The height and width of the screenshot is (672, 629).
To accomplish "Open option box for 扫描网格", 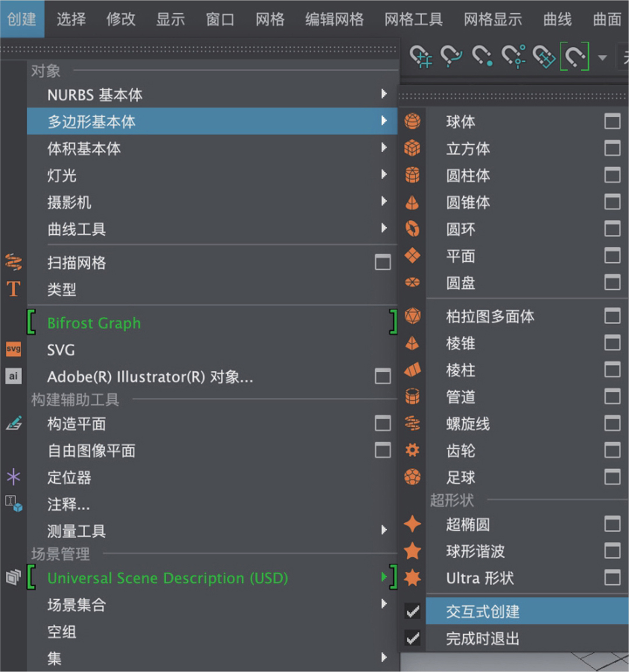I will pos(382,262).
